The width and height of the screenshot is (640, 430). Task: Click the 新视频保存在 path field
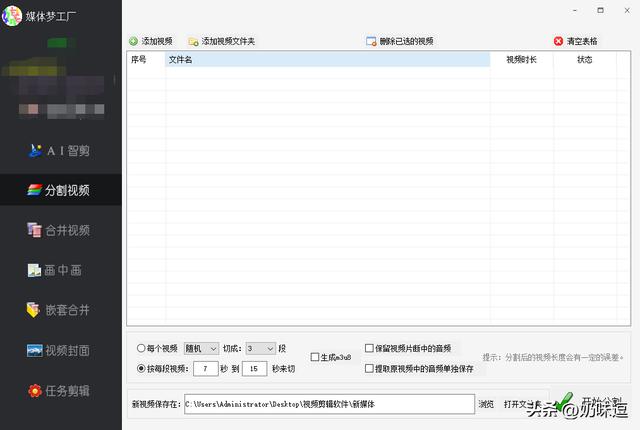(329, 404)
